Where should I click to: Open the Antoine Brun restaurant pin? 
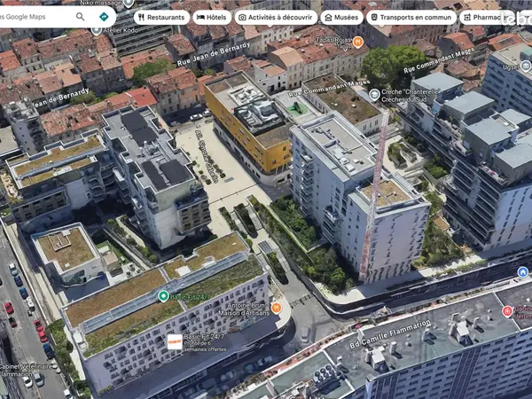pyautogui.click(x=277, y=308)
